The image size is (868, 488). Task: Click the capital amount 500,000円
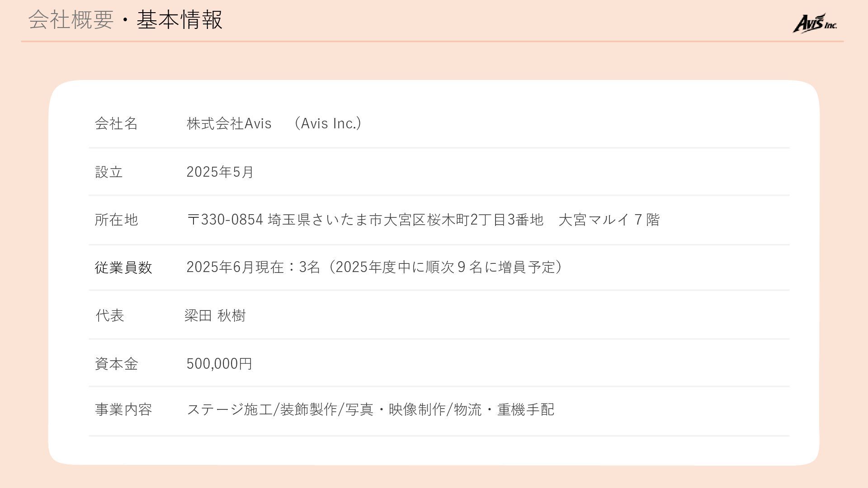[219, 364]
